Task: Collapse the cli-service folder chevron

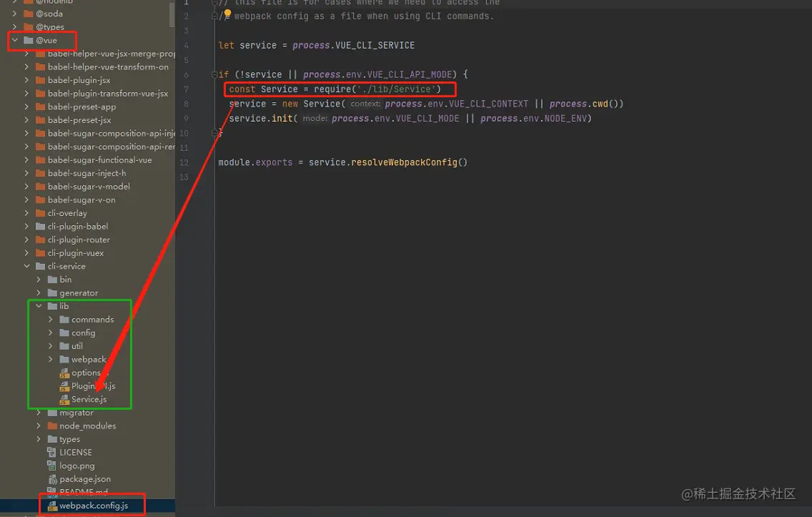Action: tap(27, 266)
